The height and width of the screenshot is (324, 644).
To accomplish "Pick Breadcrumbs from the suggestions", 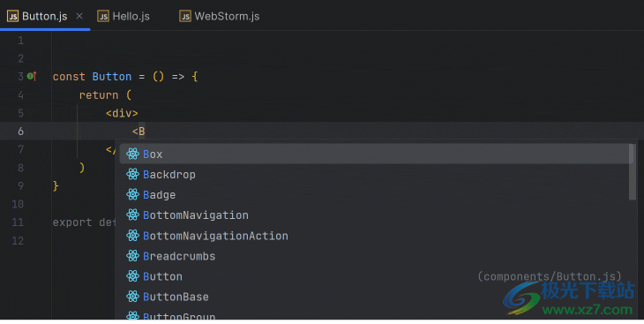I will pyautogui.click(x=376, y=256).
